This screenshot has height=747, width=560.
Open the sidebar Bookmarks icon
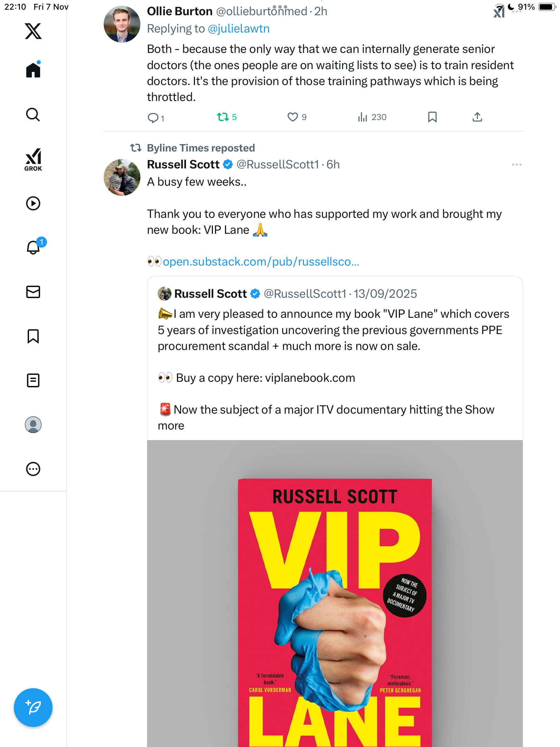[33, 336]
